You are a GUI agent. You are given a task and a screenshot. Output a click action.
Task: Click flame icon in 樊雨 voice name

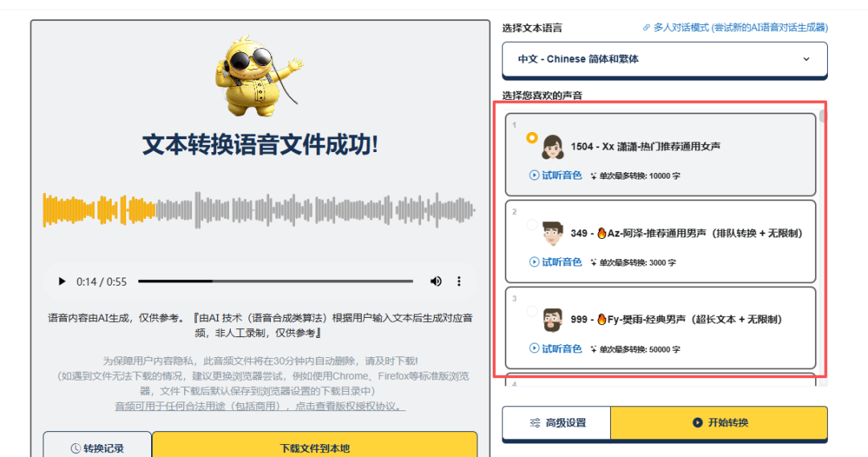(602, 319)
